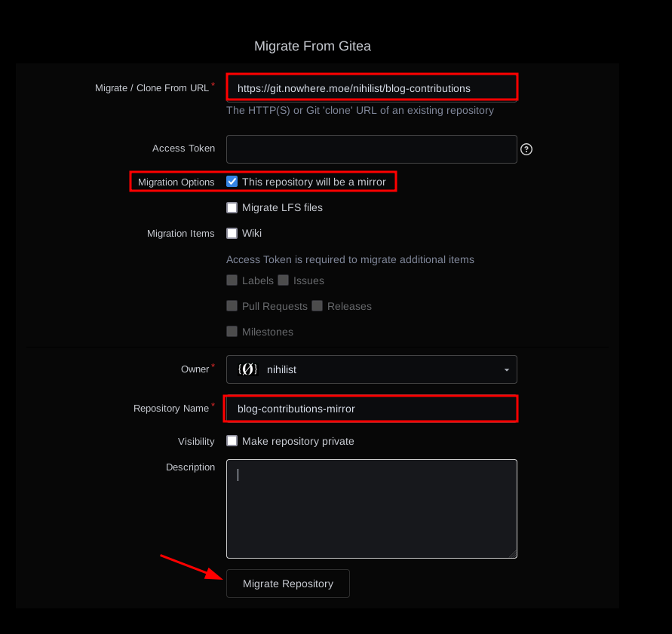Click the Access Token help question-mark icon
This screenshot has width=672, height=634.
click(x=526, y=149)
